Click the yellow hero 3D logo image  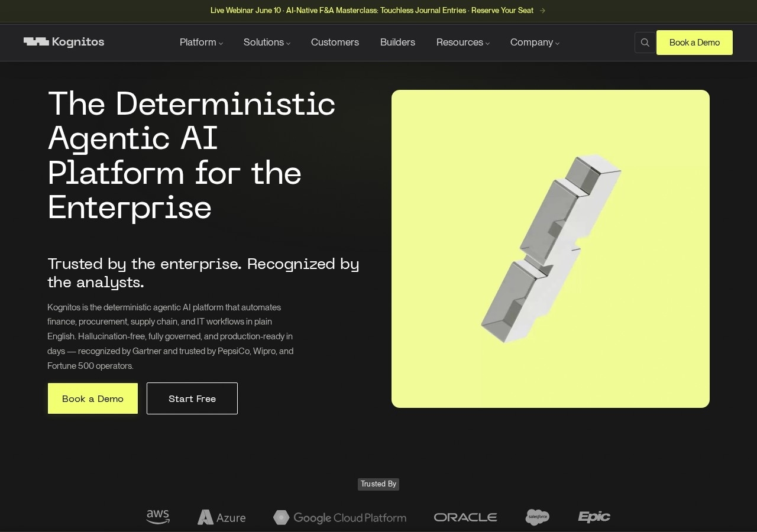tap(551, 249)
